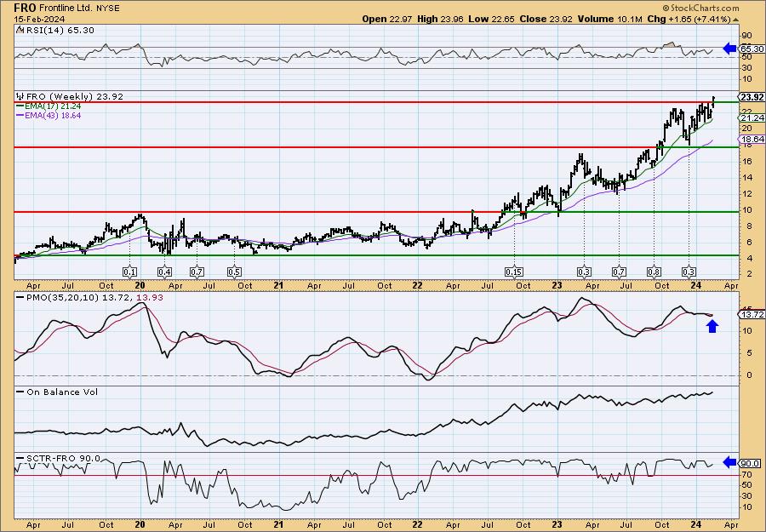The width and height of the screenshot is (766, 532).
Task: Select the FRO ticker symbol in header
Action: (x=24, y=9)
